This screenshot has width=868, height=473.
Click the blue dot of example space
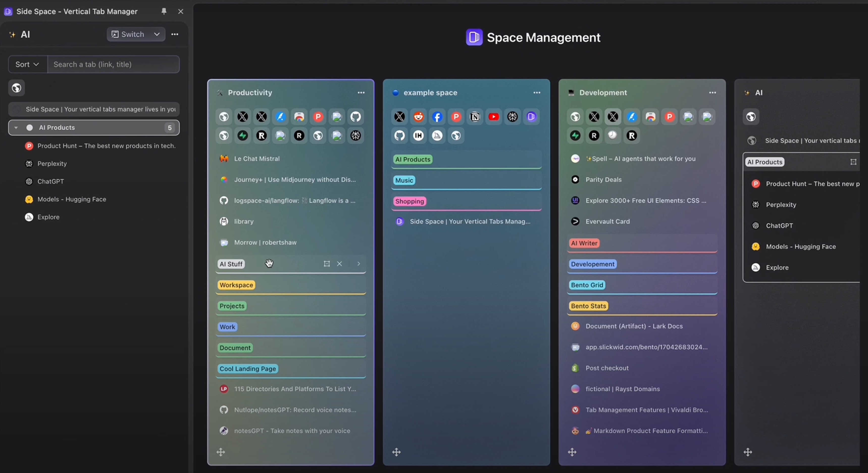pyautogui.click(x=396, y=92)
